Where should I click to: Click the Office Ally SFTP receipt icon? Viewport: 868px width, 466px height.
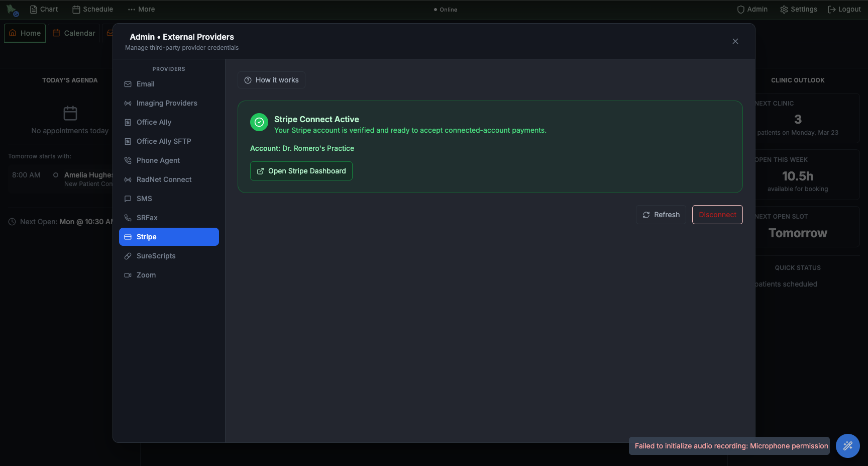pyautogui.click(x=128, y=142)
